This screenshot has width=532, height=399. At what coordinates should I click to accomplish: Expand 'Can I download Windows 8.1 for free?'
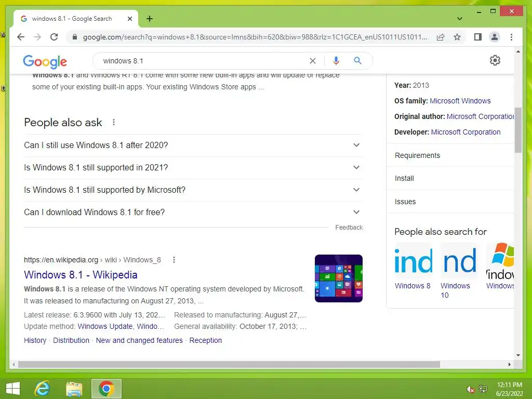[193, 212]
